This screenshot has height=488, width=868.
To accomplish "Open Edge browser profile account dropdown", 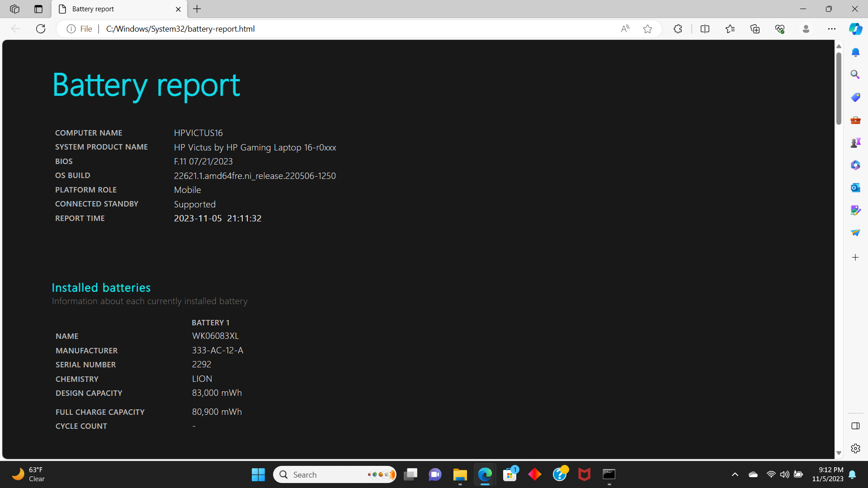I will 806,28.
